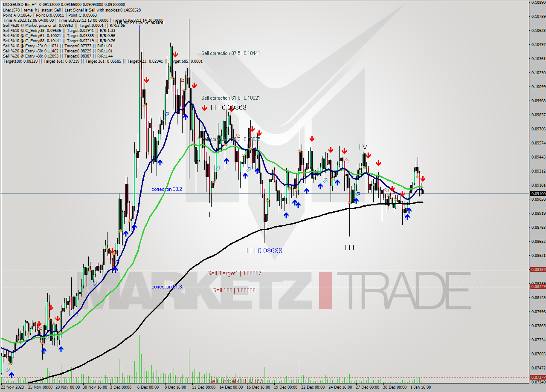Select the 0.09443 price axis label
Viewport: 546px width, 392px height.
coord(538,157)
